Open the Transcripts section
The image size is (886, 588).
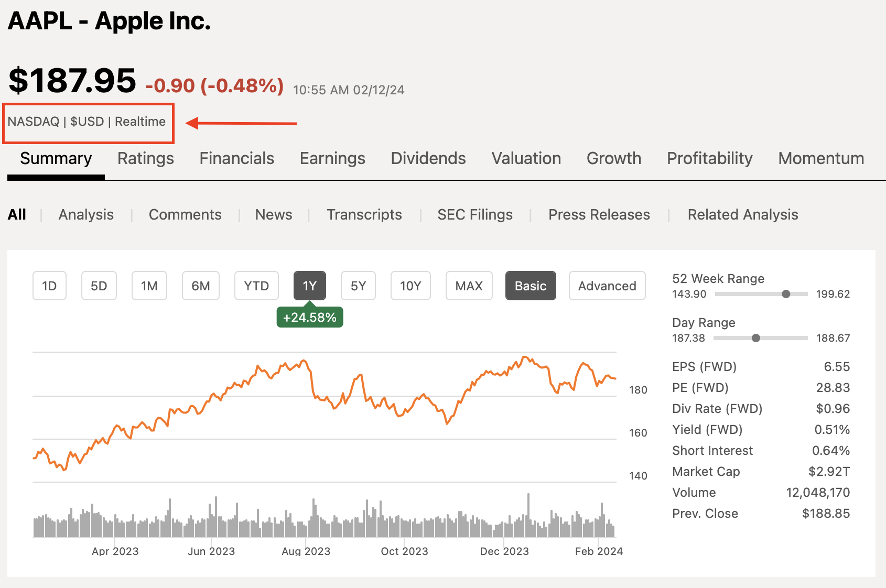click(364, 214)
